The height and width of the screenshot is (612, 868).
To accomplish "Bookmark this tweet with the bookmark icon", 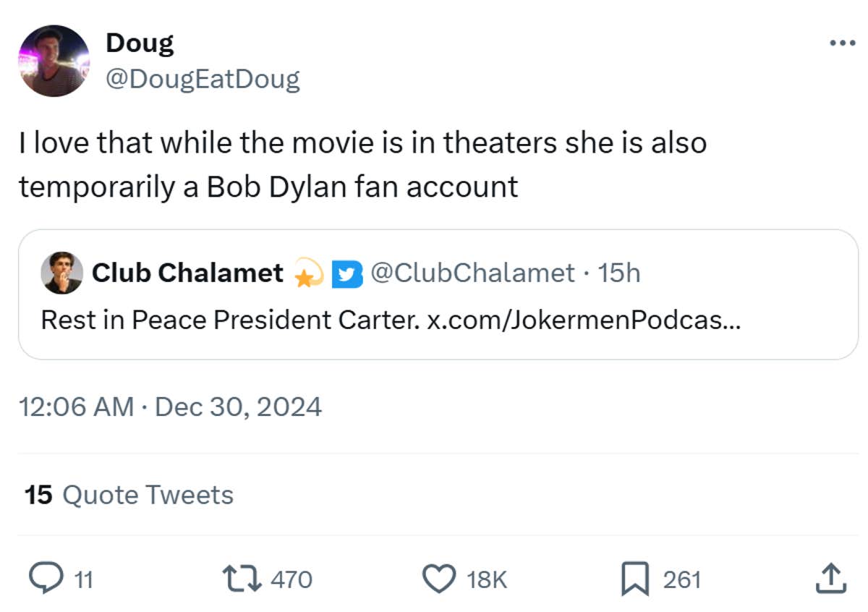I will point(635,579).
